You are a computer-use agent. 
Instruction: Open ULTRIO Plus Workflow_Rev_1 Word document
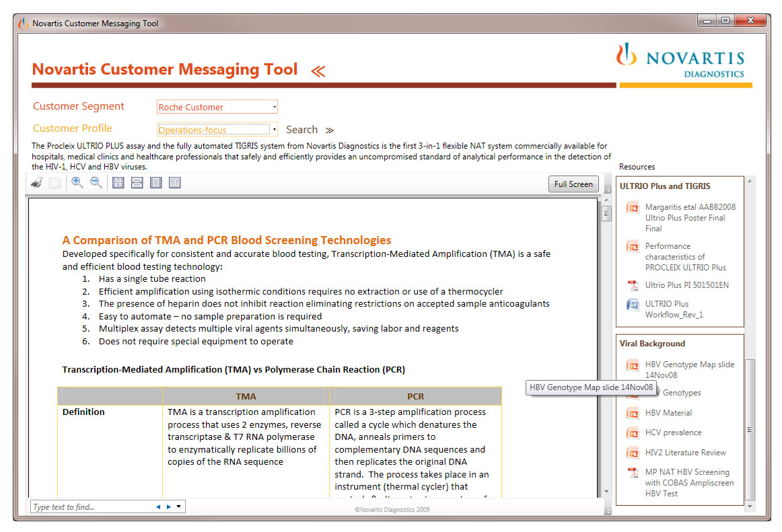[674, 309]
